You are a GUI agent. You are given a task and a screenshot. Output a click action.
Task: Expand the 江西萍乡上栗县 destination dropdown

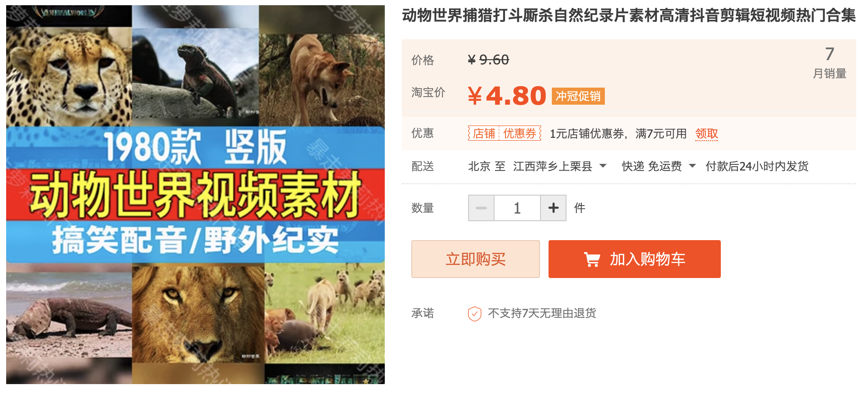pyautogui.click(x=603, y=166)
